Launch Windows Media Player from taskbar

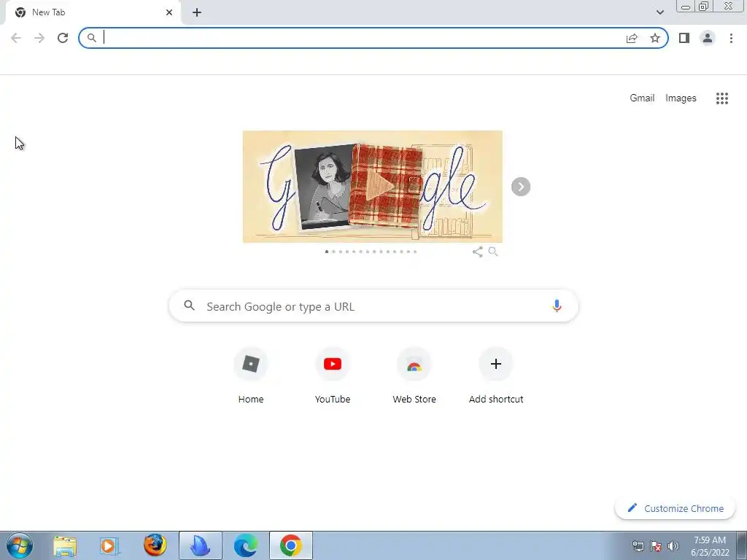coord(109,545)
